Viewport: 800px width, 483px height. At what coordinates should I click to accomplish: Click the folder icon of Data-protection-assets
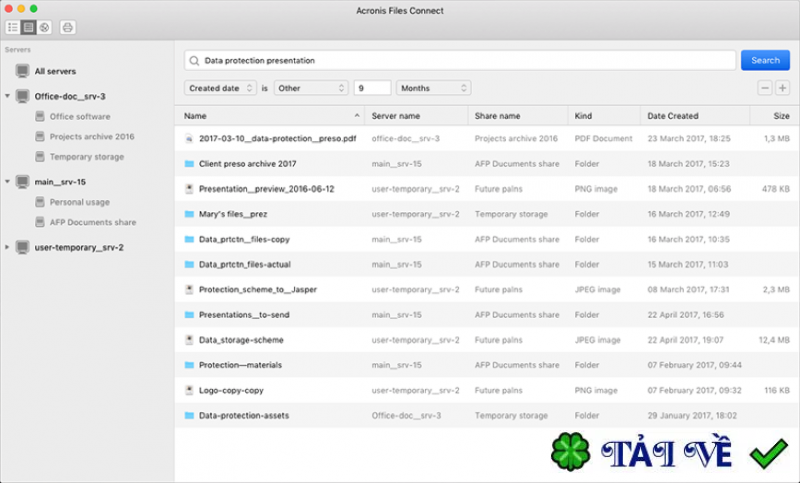coord(189,415)
